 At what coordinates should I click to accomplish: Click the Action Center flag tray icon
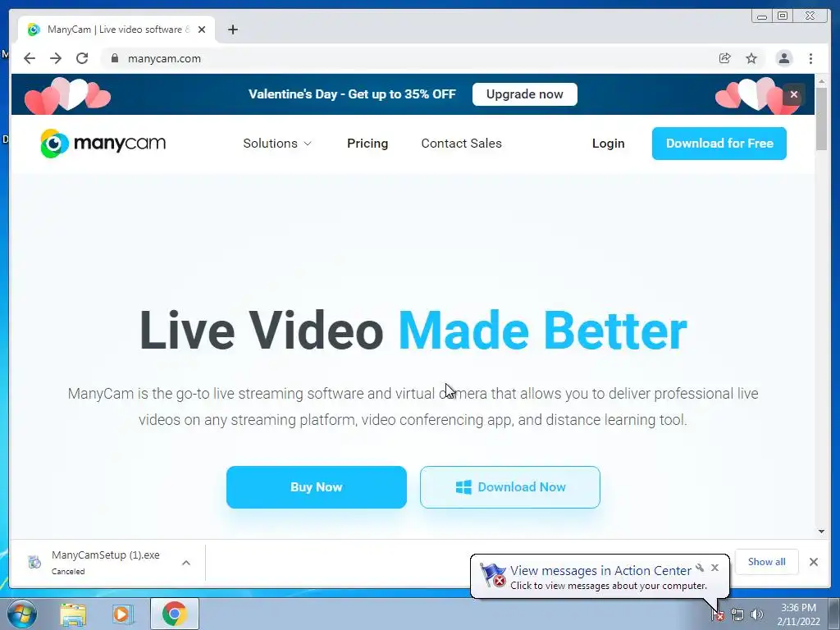[x=718, y=614]
